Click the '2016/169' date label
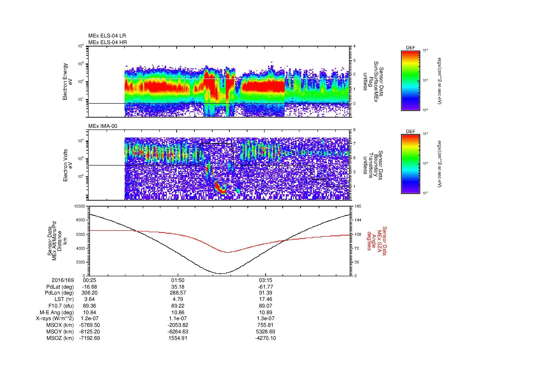The height and width of the screenshot is (392, 555). pos(63,280)
